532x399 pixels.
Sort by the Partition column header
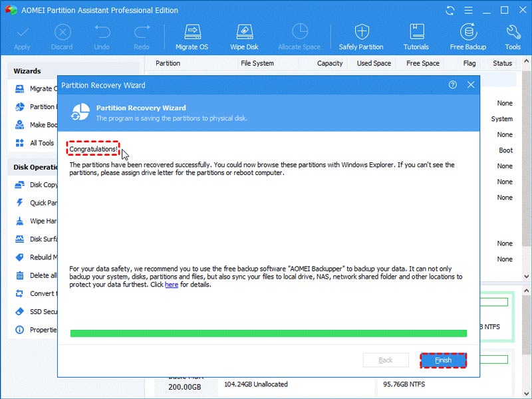coord(168,63)
